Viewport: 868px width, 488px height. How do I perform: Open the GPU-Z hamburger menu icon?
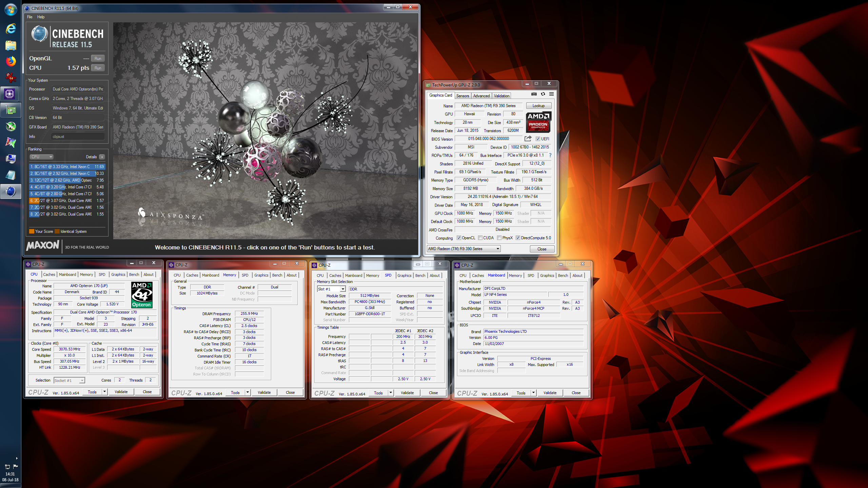tap(552, 94)
